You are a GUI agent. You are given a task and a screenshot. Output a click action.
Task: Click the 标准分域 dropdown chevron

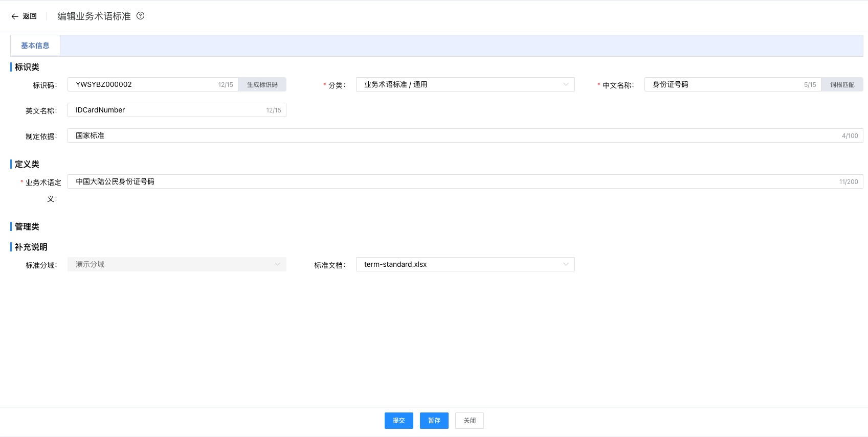[277, 264]
